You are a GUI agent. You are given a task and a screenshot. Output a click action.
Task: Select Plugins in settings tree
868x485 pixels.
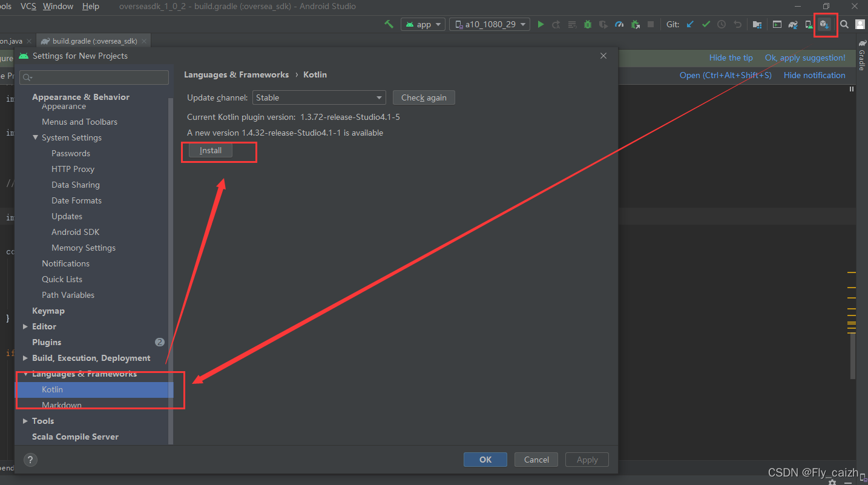47,342
